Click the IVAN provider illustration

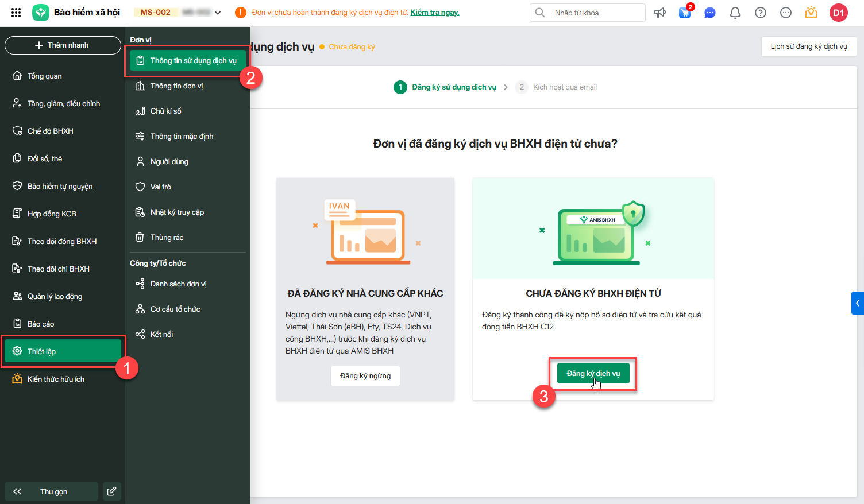[x=367, y=231]
